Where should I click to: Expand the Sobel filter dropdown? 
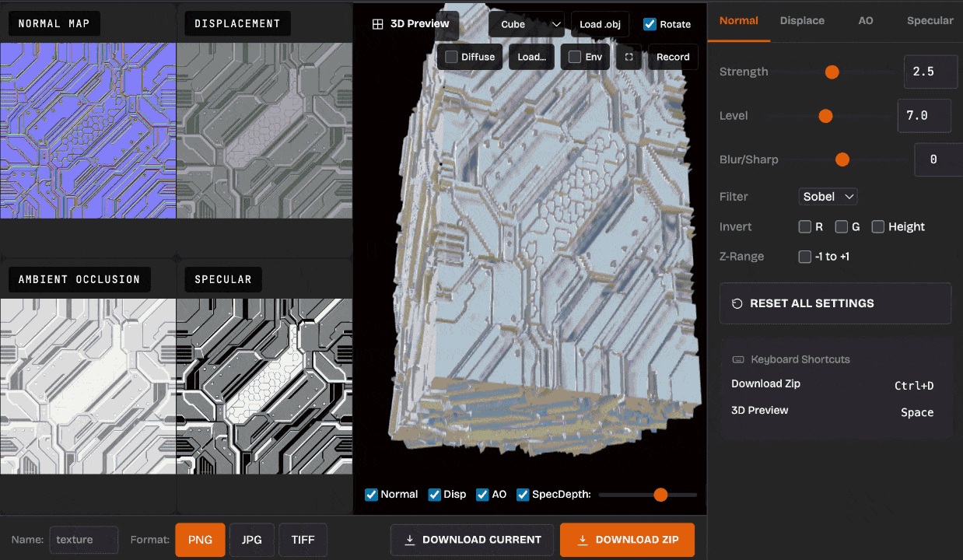pyautogui.click(x=828, y=197)
